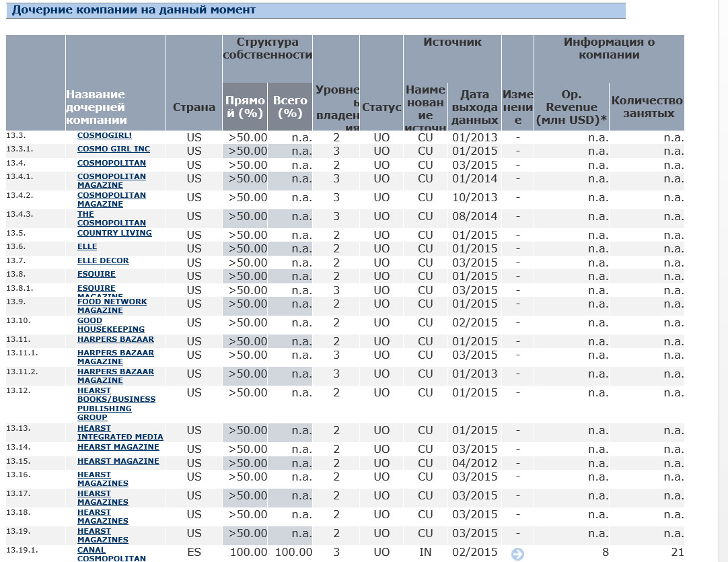Open the GOOD HOUSEKEEPING link
This screenshot has width=728, height=562.
point(111,324)
